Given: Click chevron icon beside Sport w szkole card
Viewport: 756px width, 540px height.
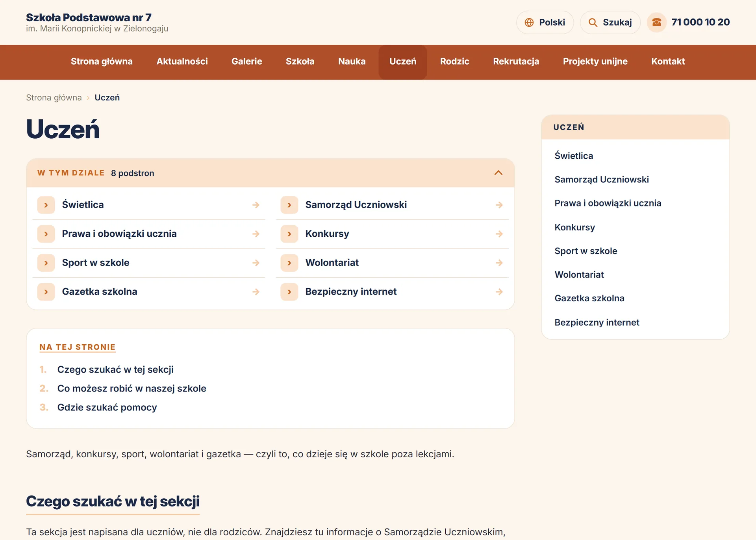Looking at the screenshot, I should [46, 263].
